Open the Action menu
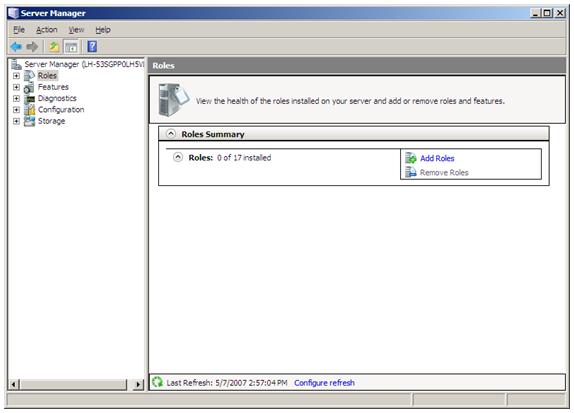The width and height of the screenshot is (574, 413). [x=46, y=30]
